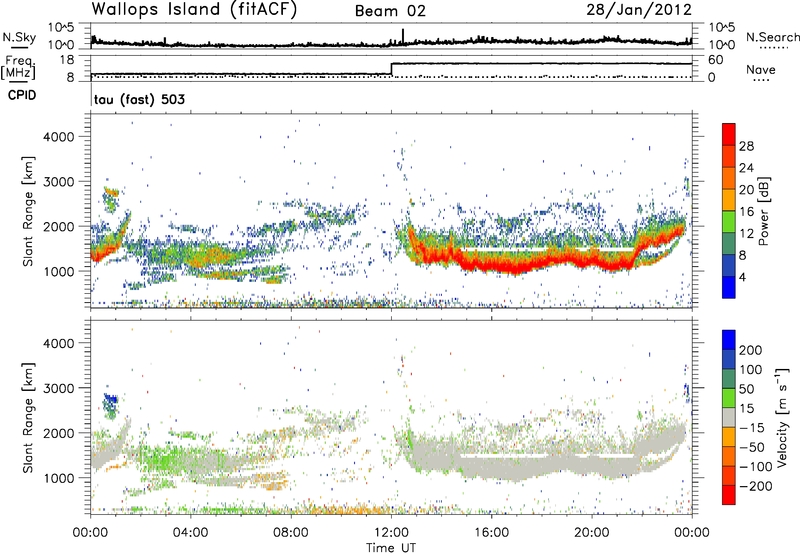Viewport: 800px width, 554px height.
Task: Click the "28" label on Power colorbar
Action: [x=746, y=146]
